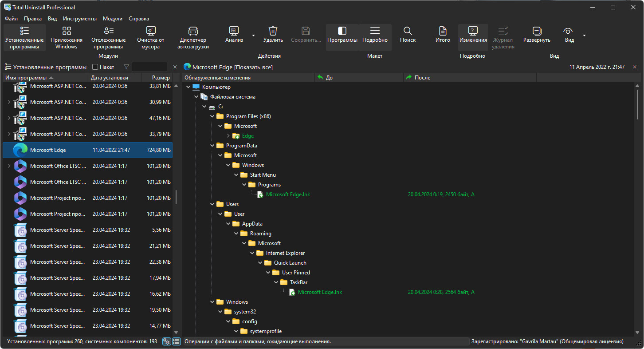The width and height of the screenshot is (644, 349).
Task: Click Microsoft Edge [Показать все] header
Action: 232,67
